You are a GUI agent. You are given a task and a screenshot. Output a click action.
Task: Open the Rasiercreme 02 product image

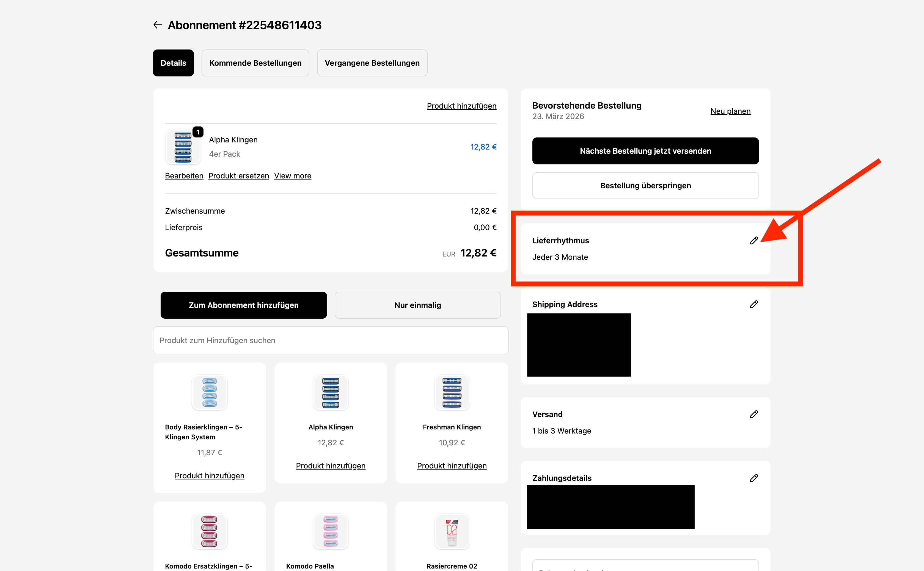pos(452,531)
